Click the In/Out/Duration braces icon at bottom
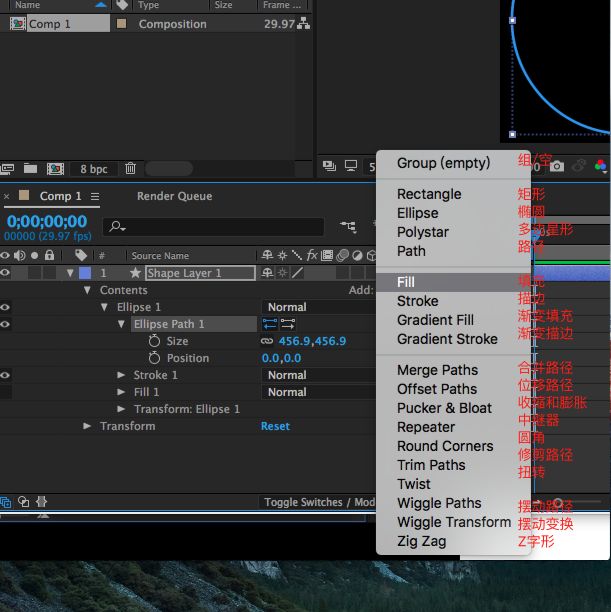 [x=41, y=502]
